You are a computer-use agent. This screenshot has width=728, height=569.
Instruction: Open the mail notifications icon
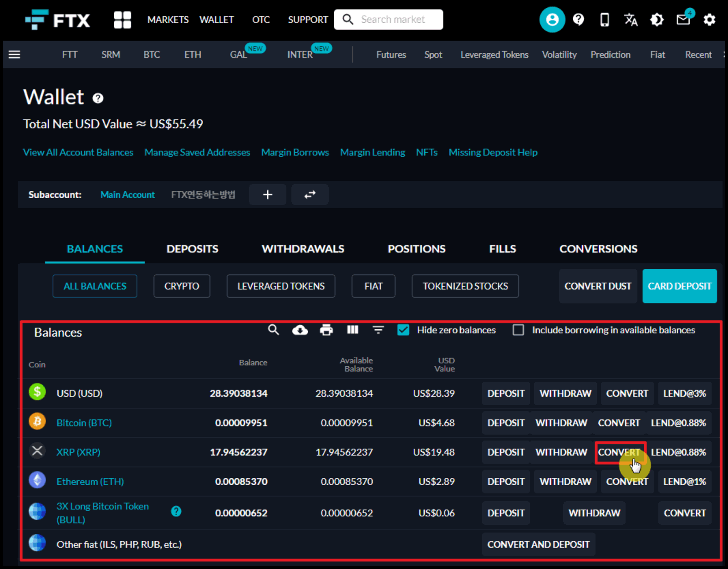[683, 20]
